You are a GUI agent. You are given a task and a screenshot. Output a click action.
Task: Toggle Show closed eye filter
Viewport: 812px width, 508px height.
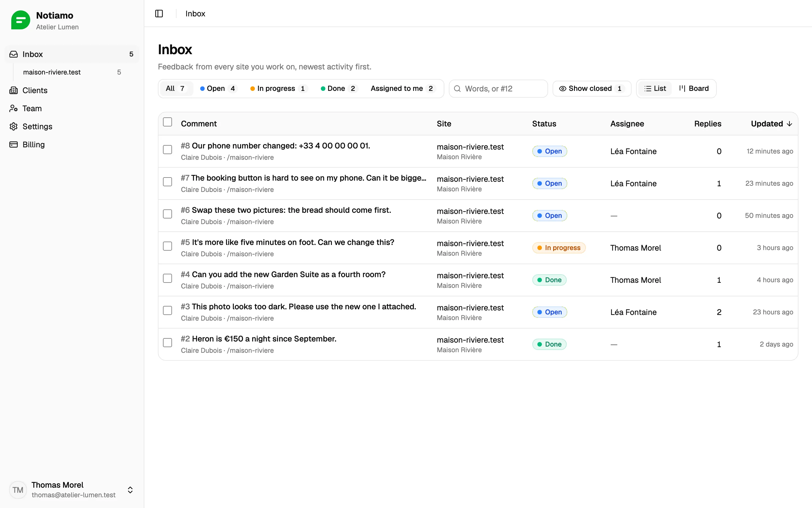(x=592, y=88)
